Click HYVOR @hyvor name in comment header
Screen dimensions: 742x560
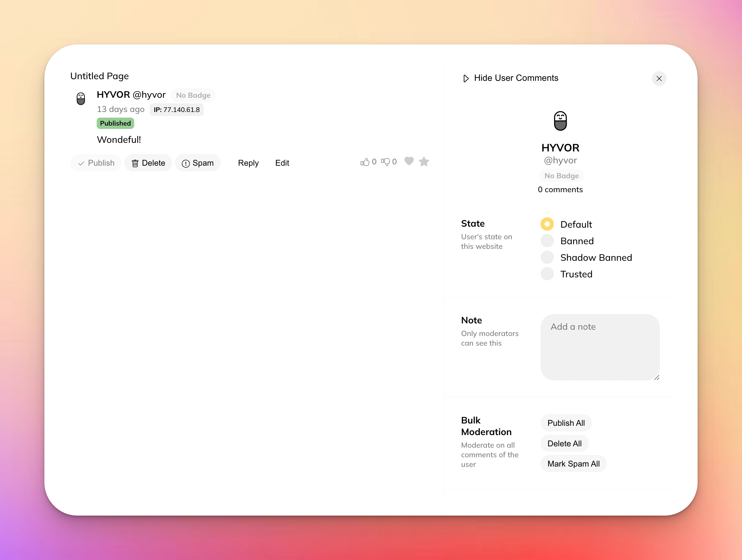(131, 95)
